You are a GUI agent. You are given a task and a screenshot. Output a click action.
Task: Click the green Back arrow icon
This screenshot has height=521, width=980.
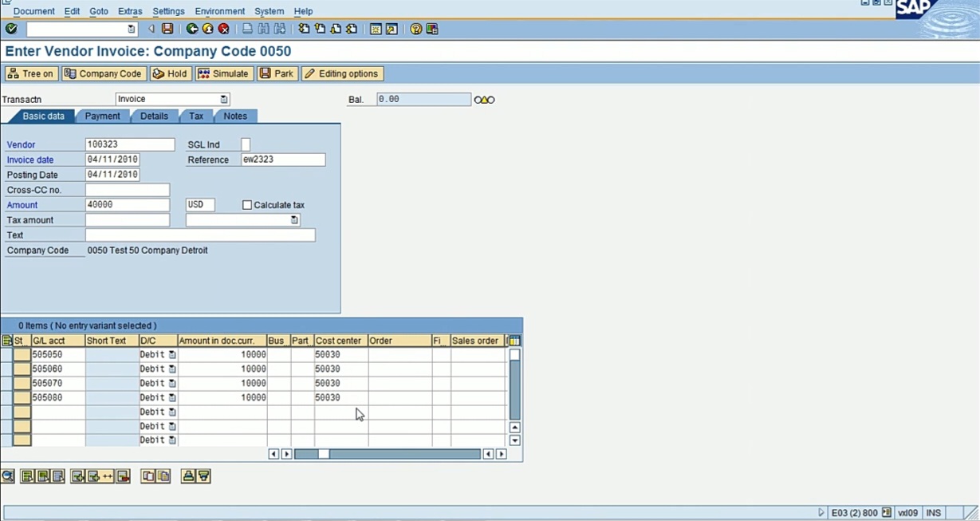[x=192, y=29]
